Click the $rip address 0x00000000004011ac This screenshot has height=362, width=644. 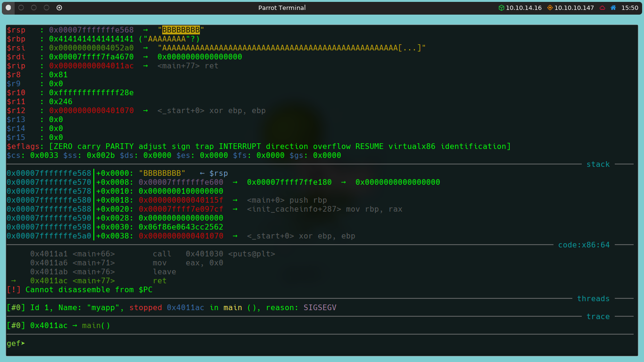91,66
